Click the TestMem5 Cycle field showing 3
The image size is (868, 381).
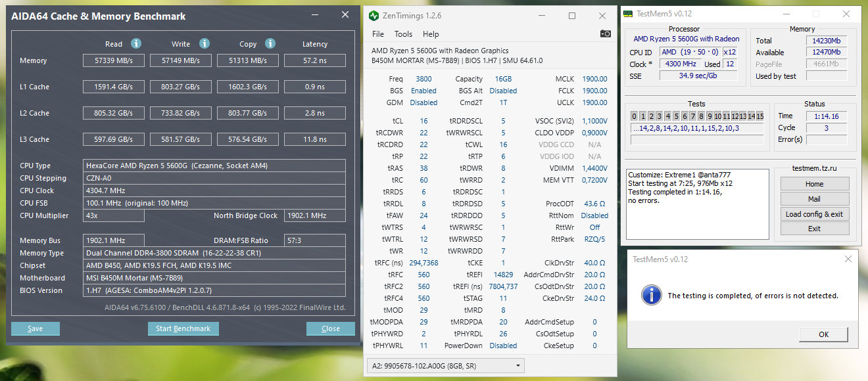pos(826,128)
